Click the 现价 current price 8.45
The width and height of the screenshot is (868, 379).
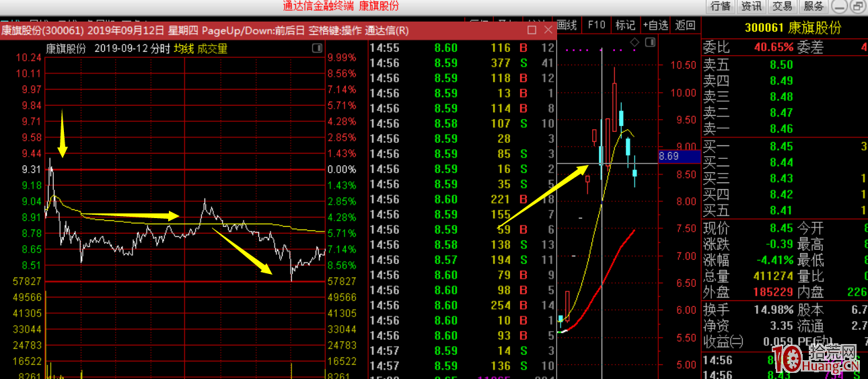coord(781,228)
